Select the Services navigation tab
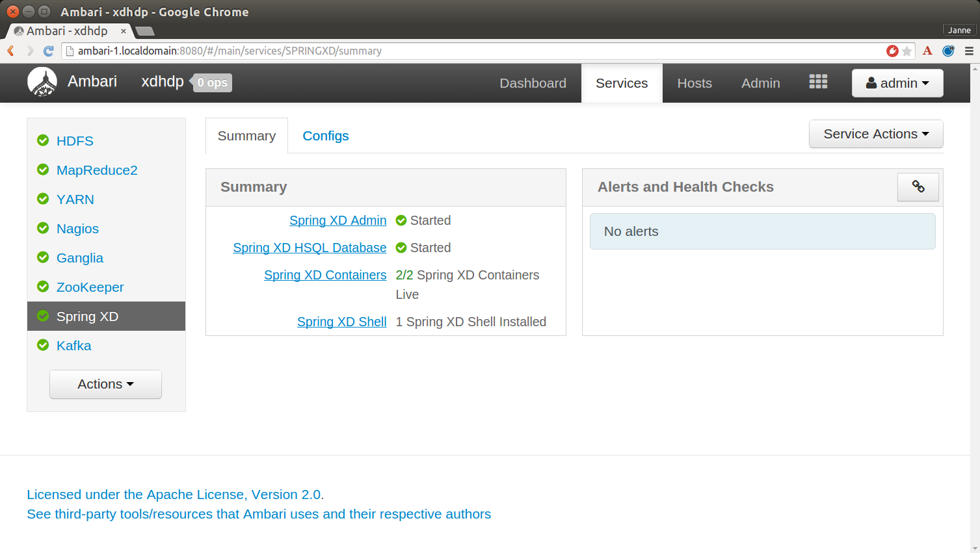 click(x=622, y=83)
